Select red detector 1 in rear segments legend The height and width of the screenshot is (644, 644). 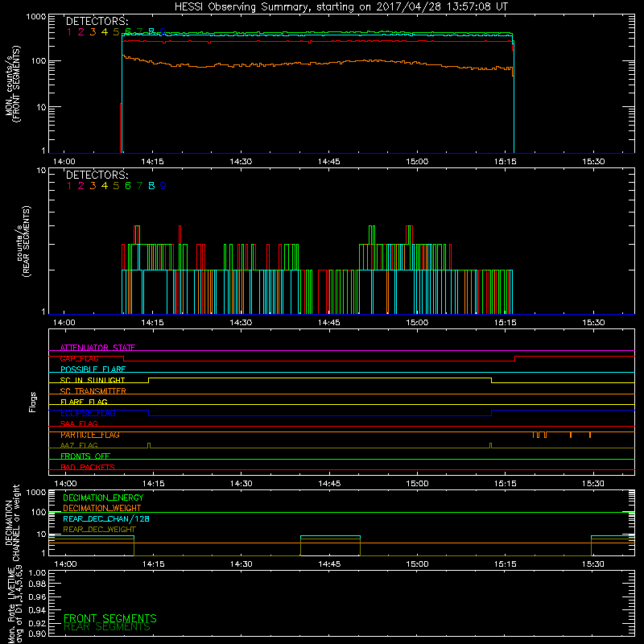tap(69, 186)
